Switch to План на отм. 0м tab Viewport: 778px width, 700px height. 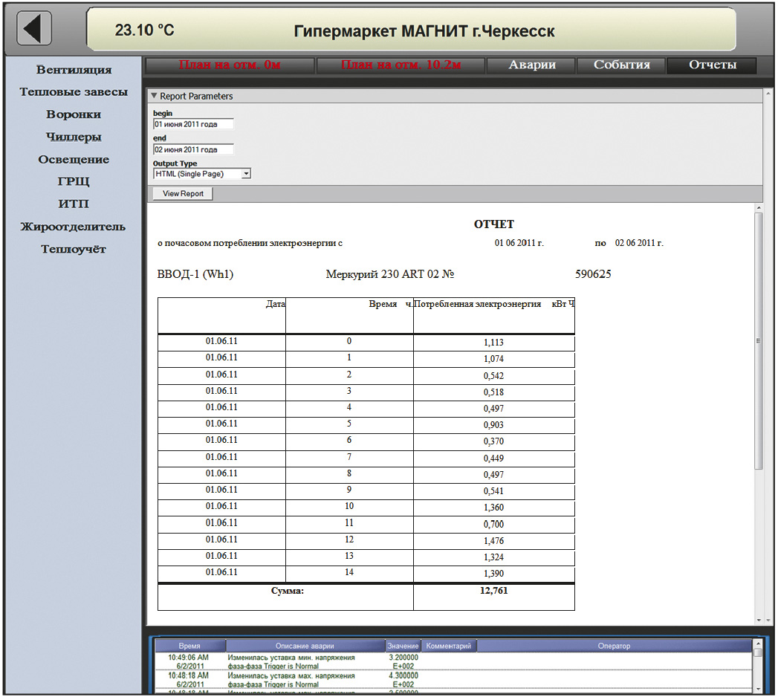tap(230, 65)
